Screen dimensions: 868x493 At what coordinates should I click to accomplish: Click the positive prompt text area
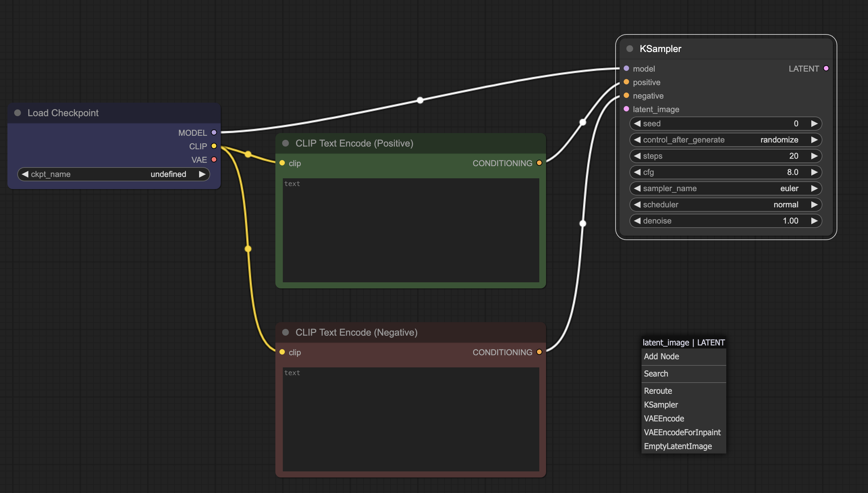[410, 230]
